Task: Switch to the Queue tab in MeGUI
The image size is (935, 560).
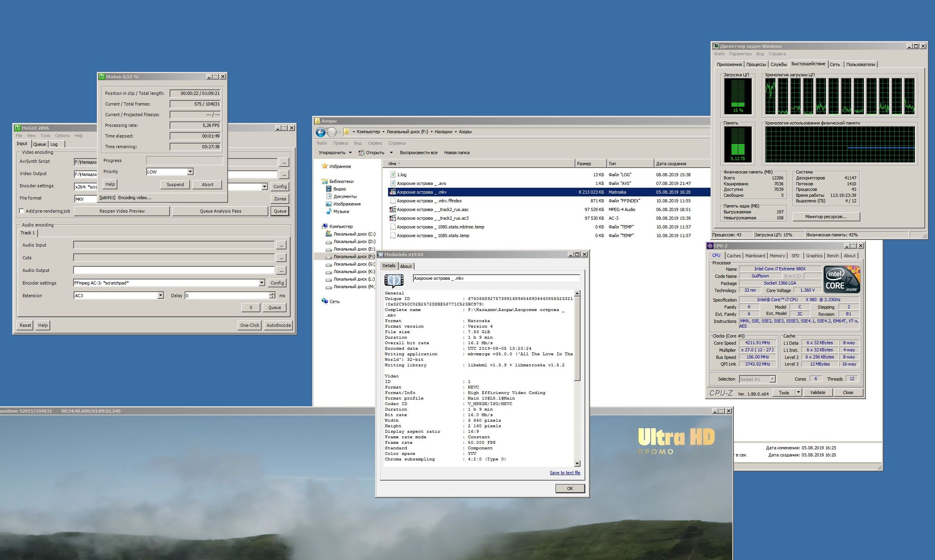Action: [40, 144]
